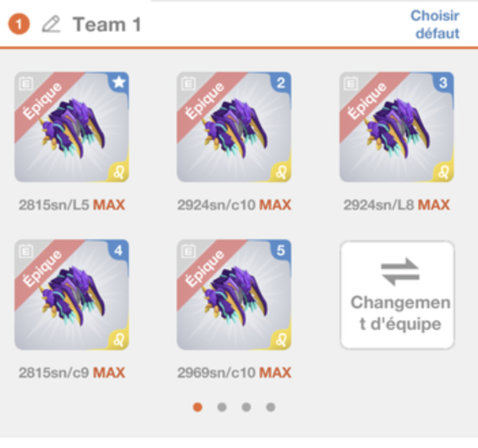Open the notes icon on the star-marked monster
Image resolution: width=478 pixels, height=448 pixels.
[26, 83]
